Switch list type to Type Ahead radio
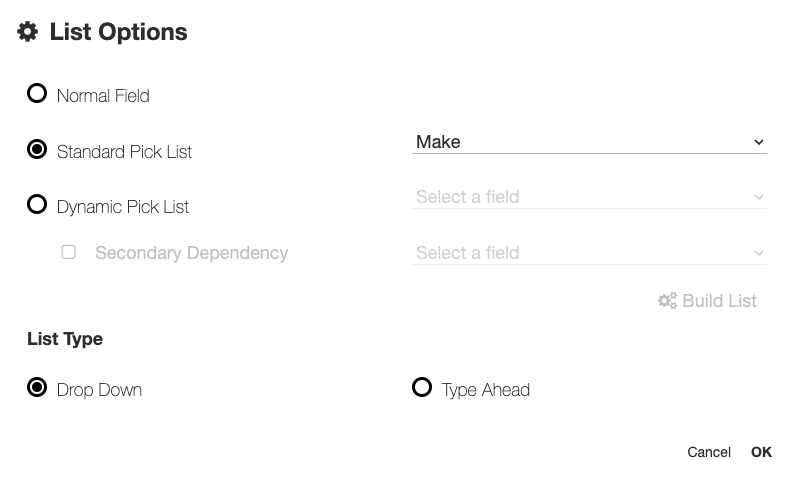794x481 pixels. pos(422,388)
